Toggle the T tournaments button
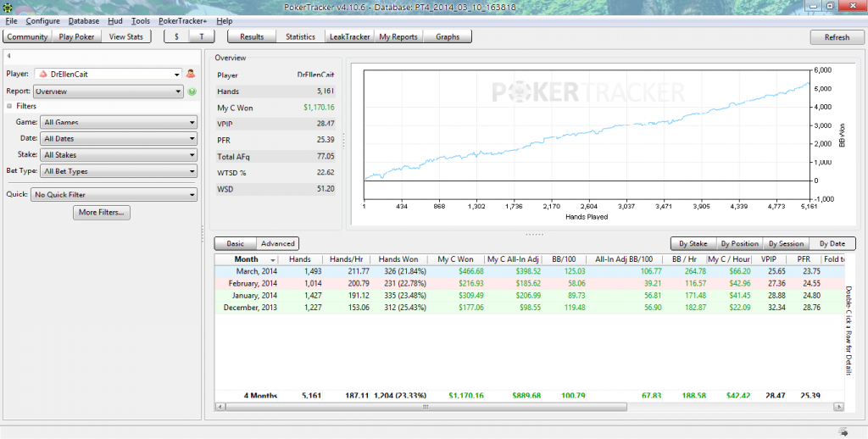The image size is (868, 439). (202, 37)
